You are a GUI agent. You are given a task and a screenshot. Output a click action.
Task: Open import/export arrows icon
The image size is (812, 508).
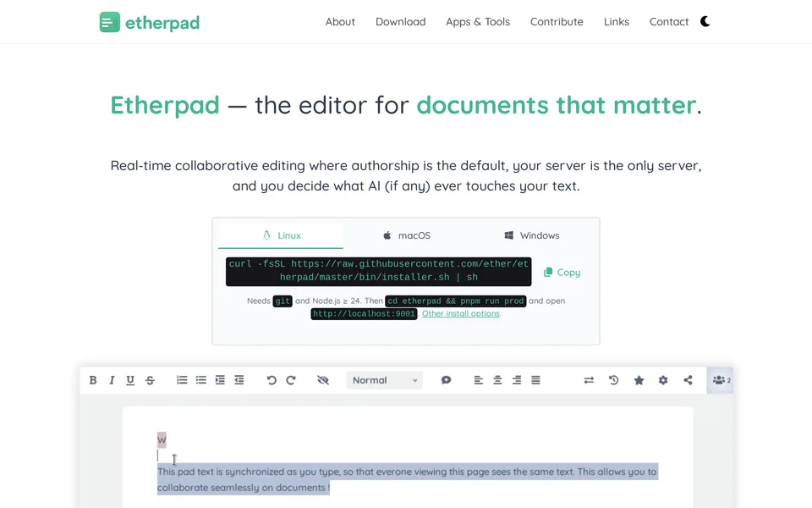click(589, 380)
